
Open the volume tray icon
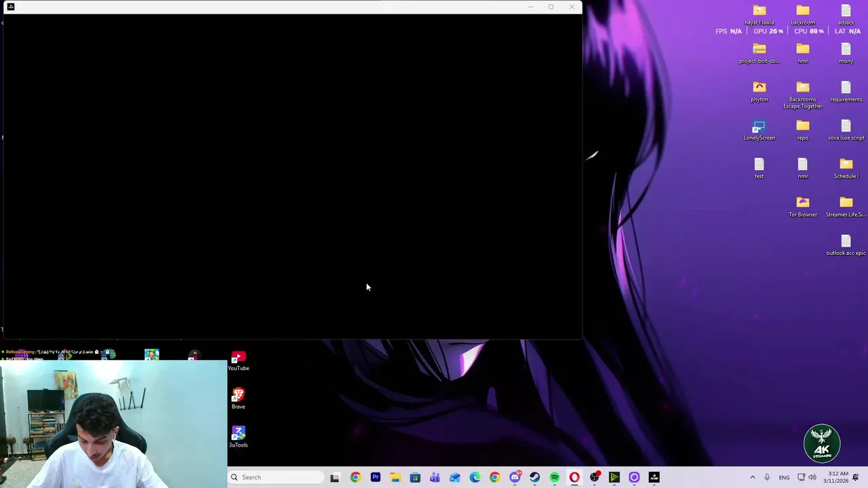pos(812,477)
